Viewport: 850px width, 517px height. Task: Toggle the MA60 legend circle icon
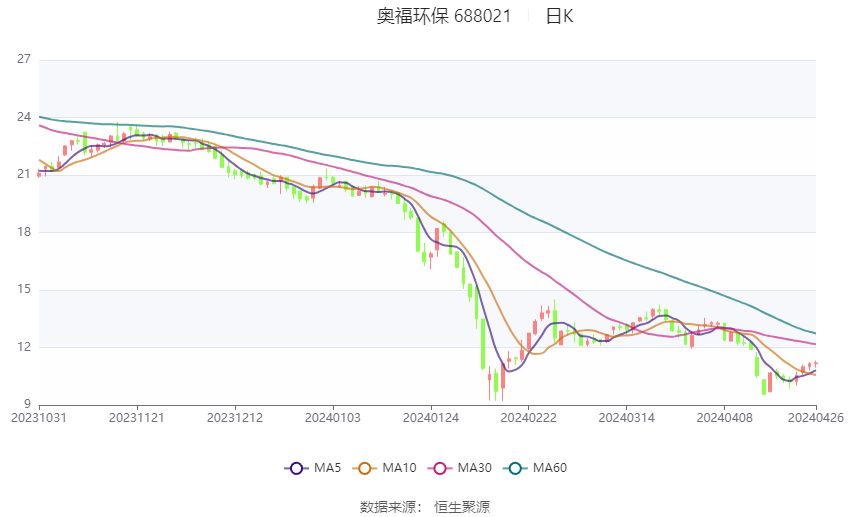(515, 468)
